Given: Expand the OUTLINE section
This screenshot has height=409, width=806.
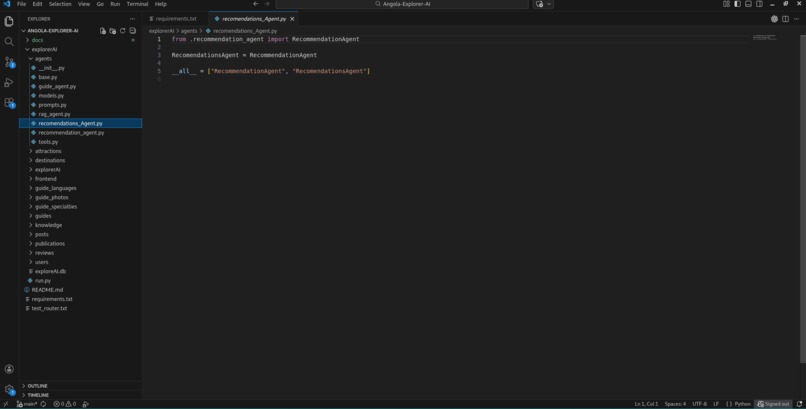Looking at the screenshot, I should (x=80, y=386).
